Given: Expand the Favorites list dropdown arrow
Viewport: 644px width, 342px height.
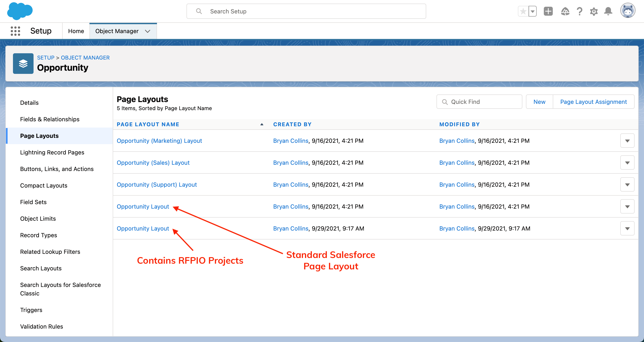Looking at the screenshot, I should click(x=532, y=11).
